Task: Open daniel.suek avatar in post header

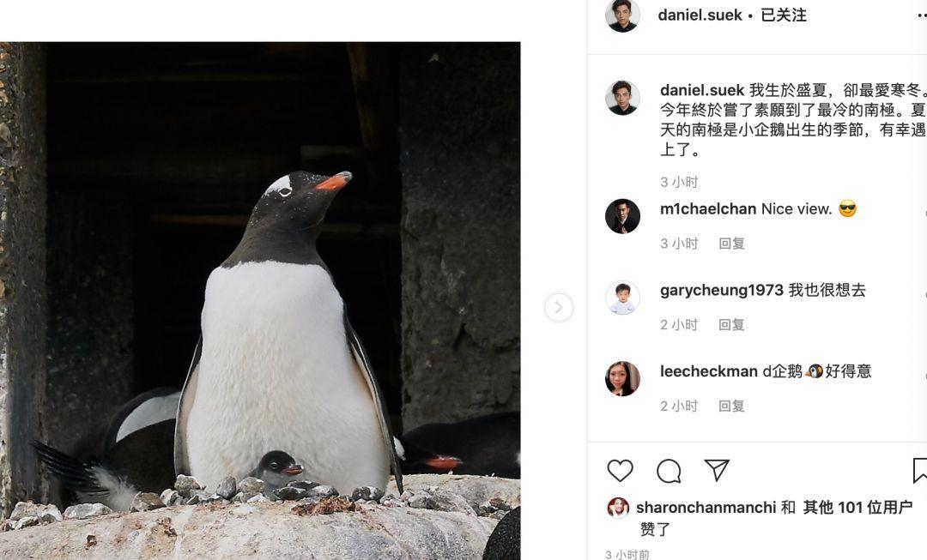Action: click(622, 15)
